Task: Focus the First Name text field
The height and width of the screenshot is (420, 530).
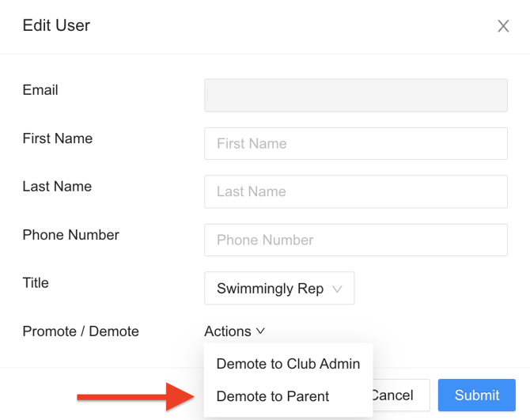Action: click(x=355, y=144)
